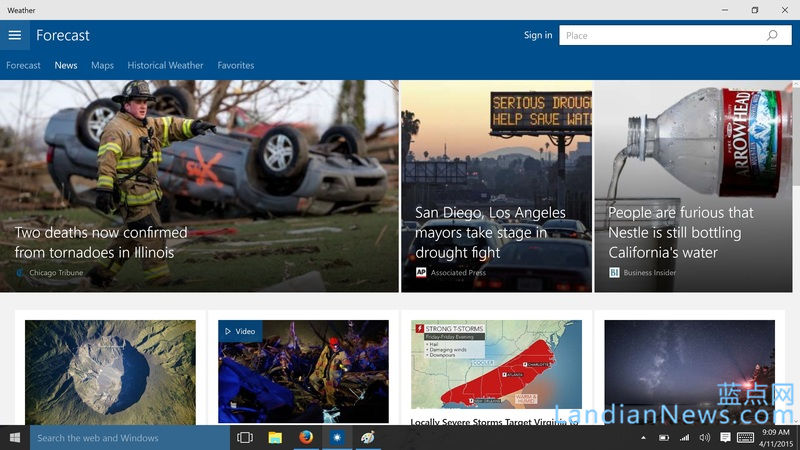Click the taskbar clock and date
The height and width of the screenshot is (450, 800).
[x=776, y=438]
